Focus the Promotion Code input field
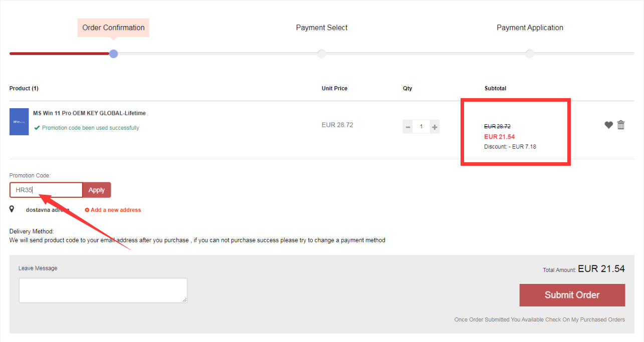Screen dimensions: 644x342 tap(46, 190)
